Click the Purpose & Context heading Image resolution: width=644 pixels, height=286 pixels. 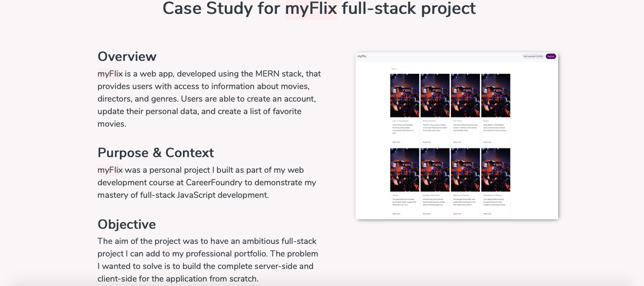[156, 153]
